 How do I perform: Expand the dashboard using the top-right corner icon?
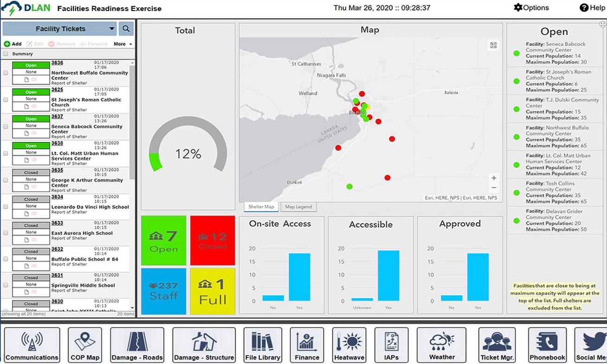(602, 24)
